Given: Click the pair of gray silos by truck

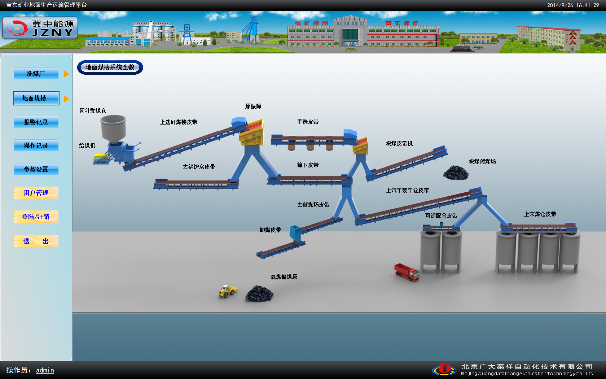Looking at the screenshot, I should [x=441, y=250].
